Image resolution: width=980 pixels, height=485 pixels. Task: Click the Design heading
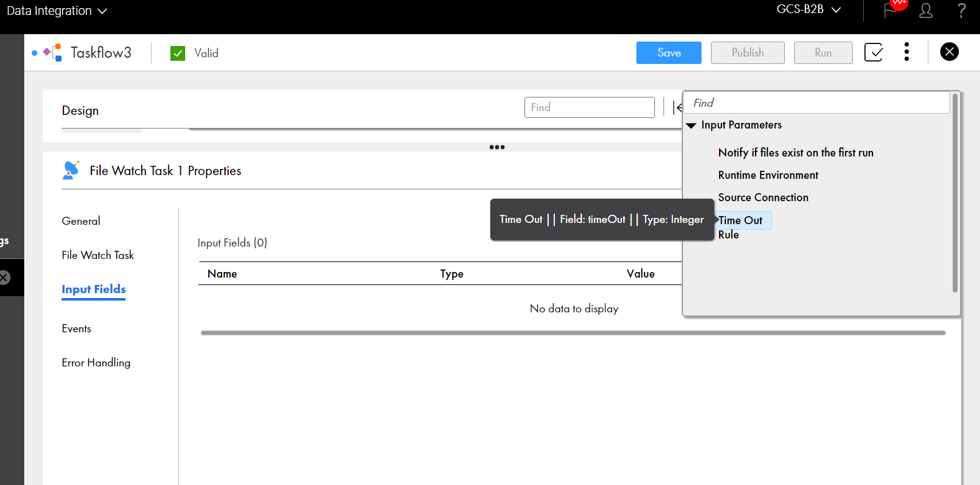80,111
